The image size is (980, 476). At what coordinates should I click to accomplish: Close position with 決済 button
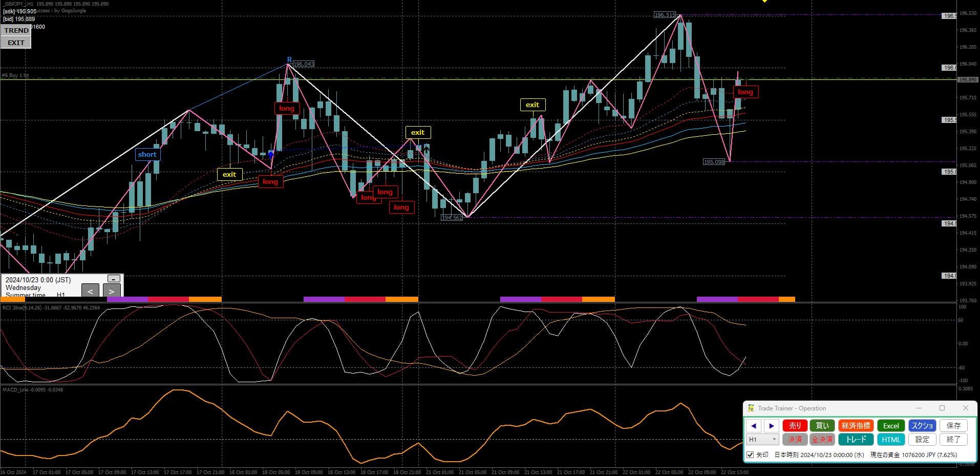pyautogui.click(x=795, y=440)
